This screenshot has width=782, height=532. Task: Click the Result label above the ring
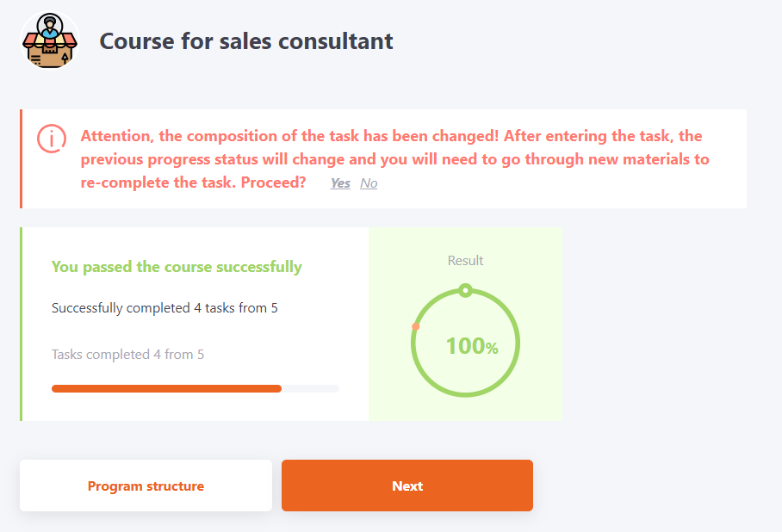465,261
